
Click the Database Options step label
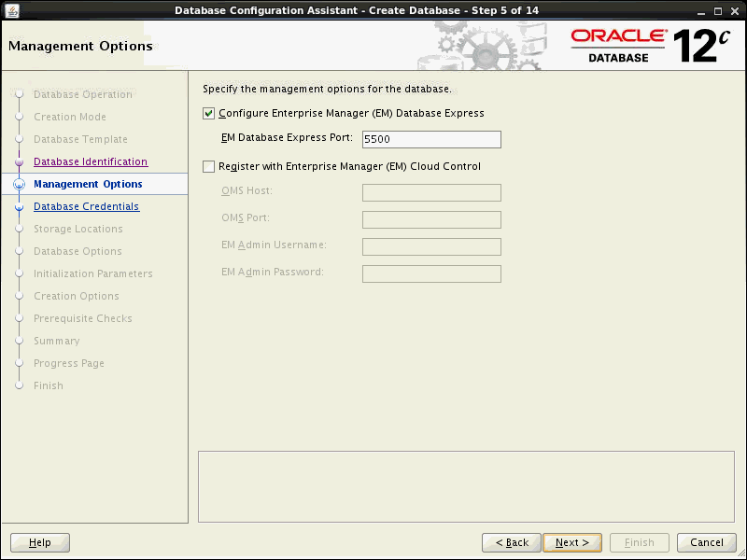coord(78,251)
